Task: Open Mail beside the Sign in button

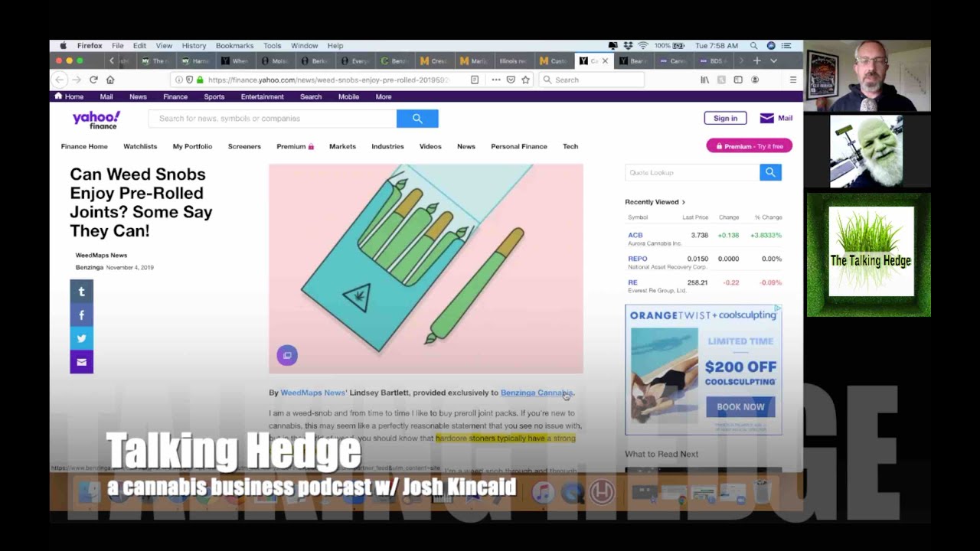Action: [x=776, y=118]
